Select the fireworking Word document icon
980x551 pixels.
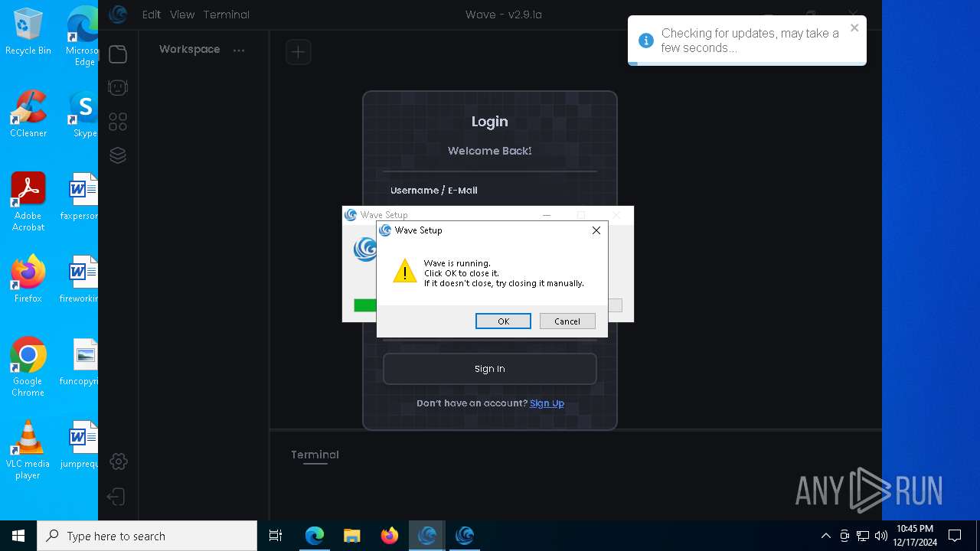tap(80, 279)
